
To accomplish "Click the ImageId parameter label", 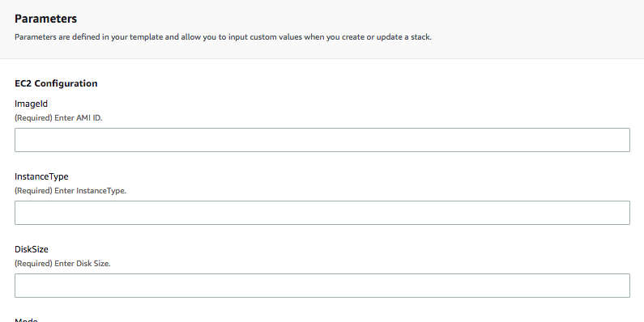I will click(32, 104).
